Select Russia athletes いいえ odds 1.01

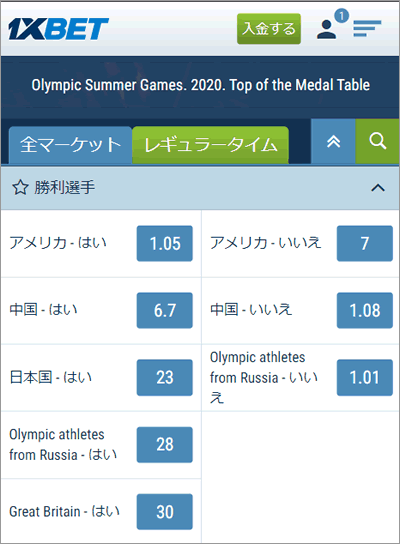365,377
